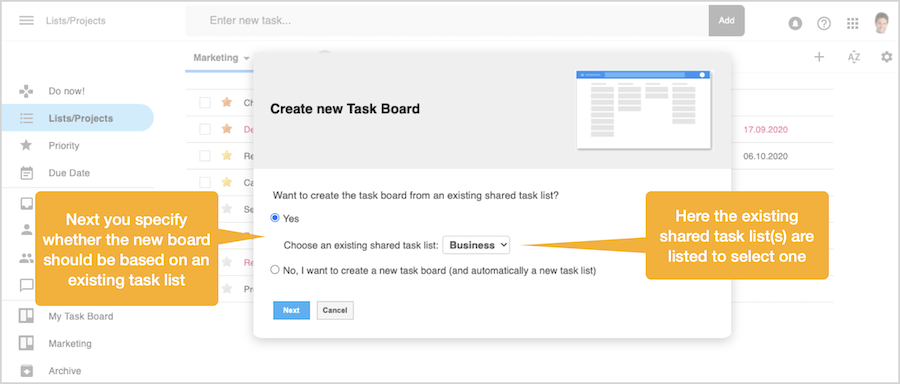Click the speech bubble icon in sidebar
The width and height of the screenshot is (900, 384).
[26, 285]
